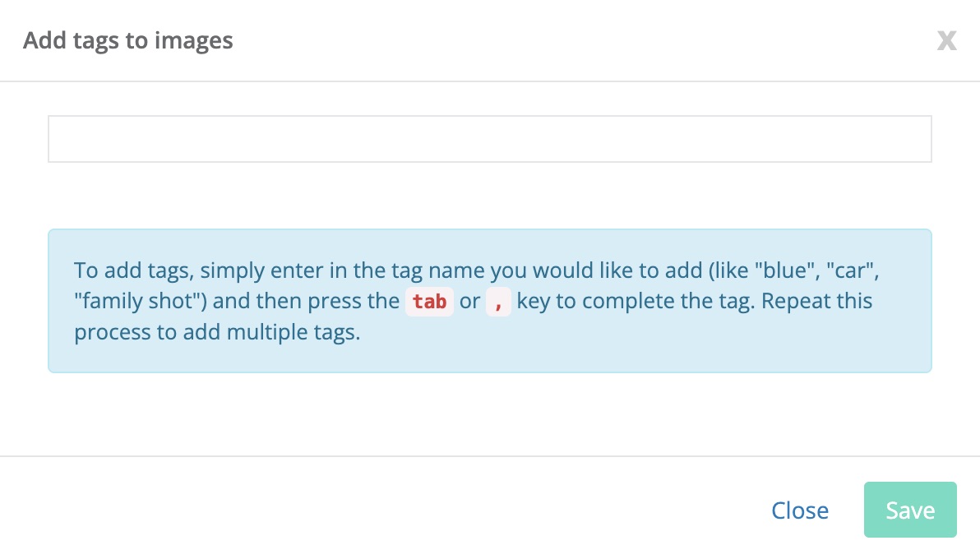Click the red comma key badge
Screen dimensions: 980x559
(498, 302)
